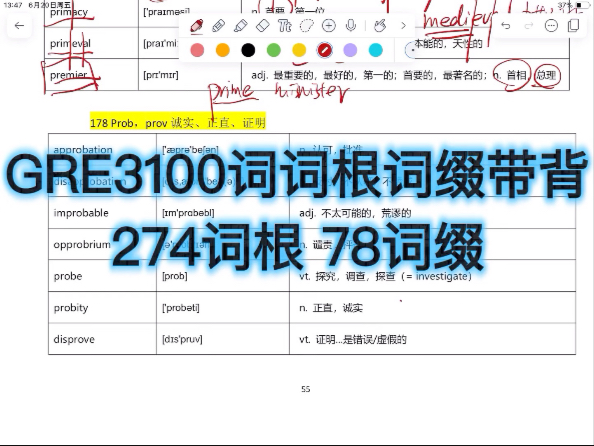Select the lasso selection tool
594x446 pixels.
tap(306, 26)
